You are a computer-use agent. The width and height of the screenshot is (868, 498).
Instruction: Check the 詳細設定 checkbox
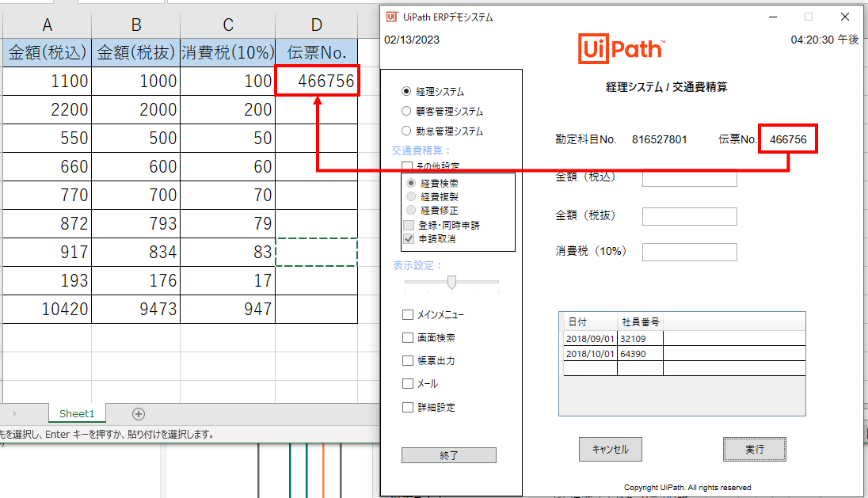pos(408,407)
